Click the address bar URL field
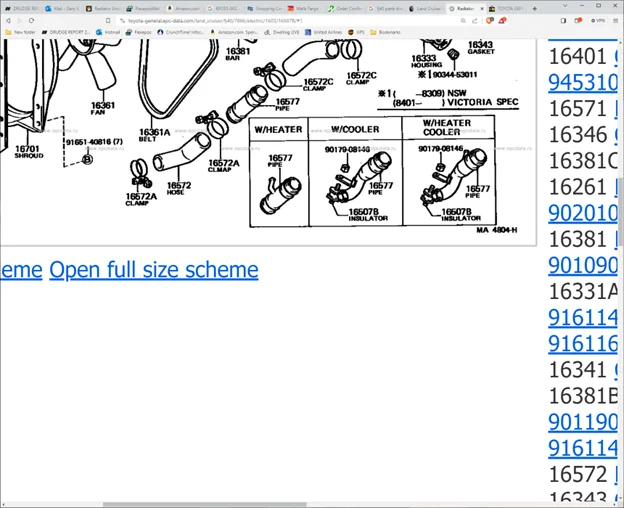Image resolution: width=624 pixels, height=508 pixels. [x=280, y=20]
